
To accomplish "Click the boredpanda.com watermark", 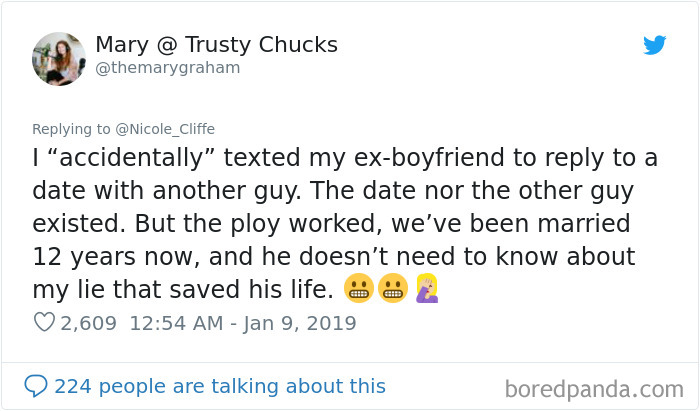I will point(594,389).
